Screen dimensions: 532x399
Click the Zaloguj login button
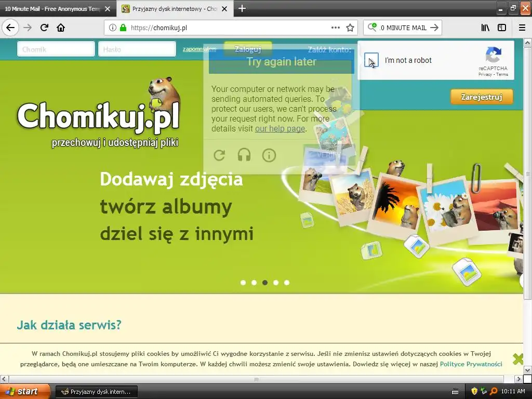click(x=248, y=49)
